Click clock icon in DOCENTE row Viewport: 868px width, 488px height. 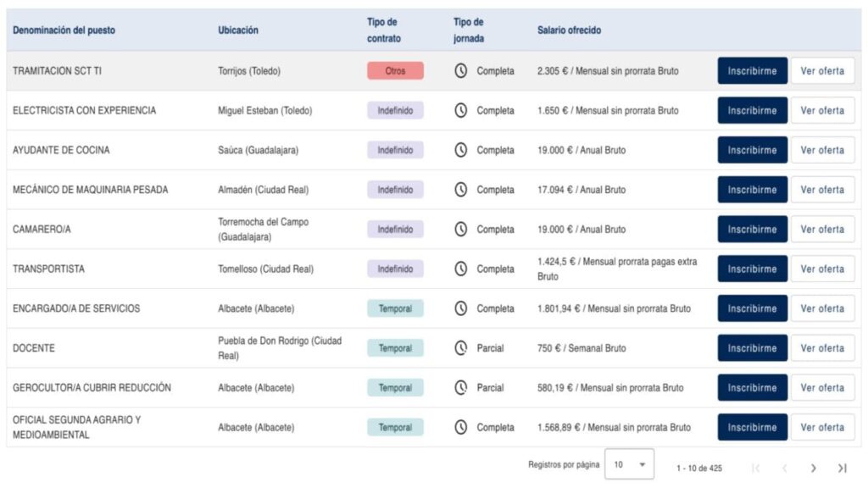(x=460, y=348)
